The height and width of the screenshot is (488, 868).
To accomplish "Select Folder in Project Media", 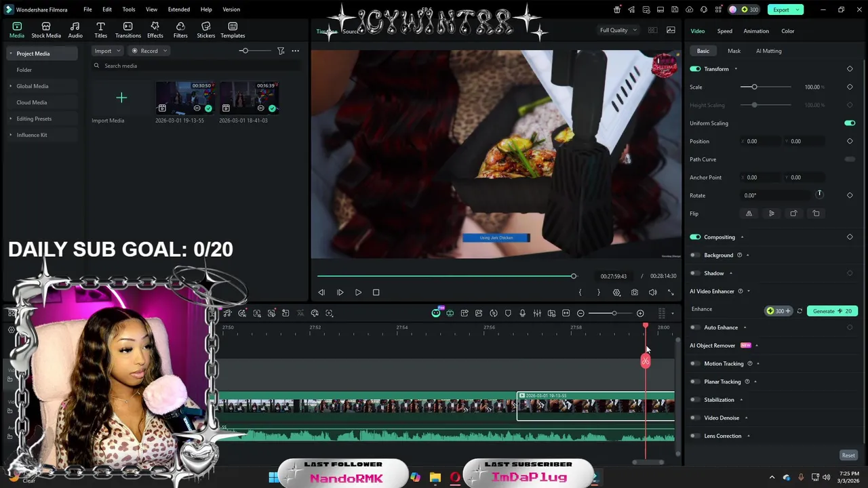I will (x=24, y=70).
